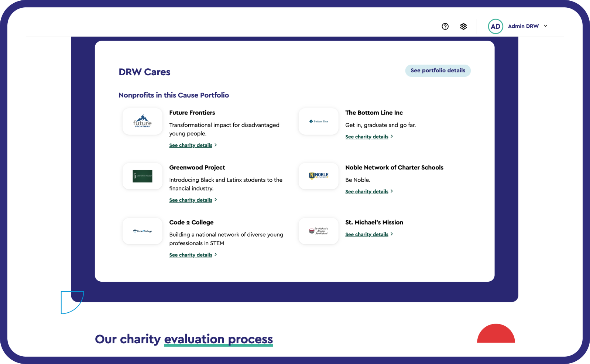The width and height of the screenshot is (590, 364).
Task: Click the DRW Cares heading
Action: [x=144, y=72]
